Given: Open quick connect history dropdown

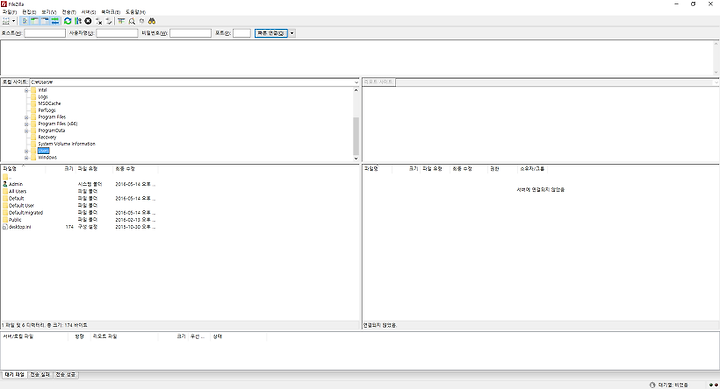Looking at the screenshot, I should (x=292, y=33).
